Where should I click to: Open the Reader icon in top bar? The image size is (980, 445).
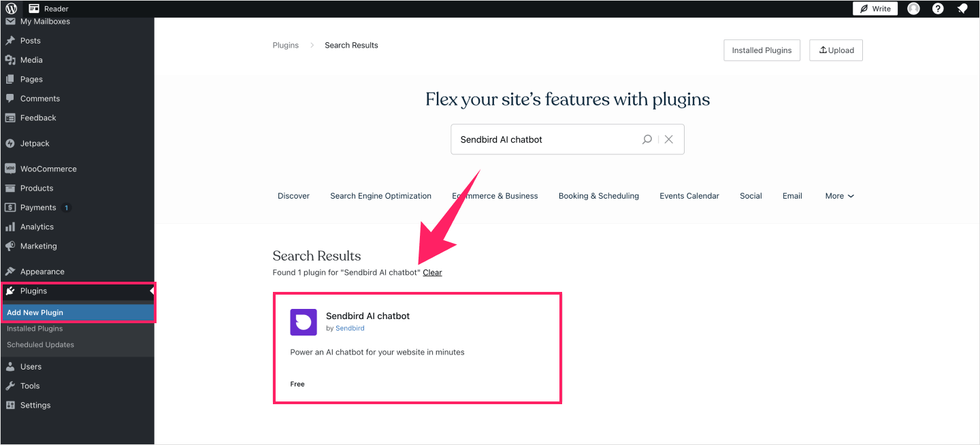click(34, 9)
